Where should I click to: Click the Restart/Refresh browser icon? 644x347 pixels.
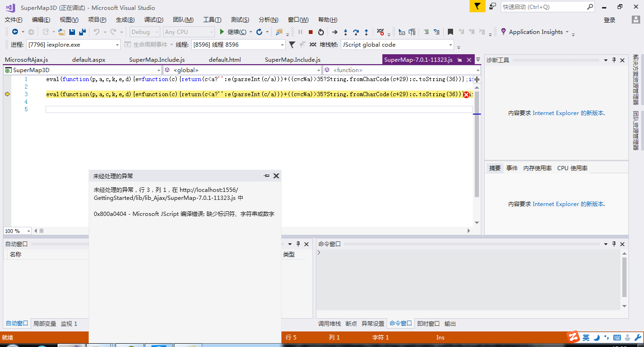click(259, 32)
